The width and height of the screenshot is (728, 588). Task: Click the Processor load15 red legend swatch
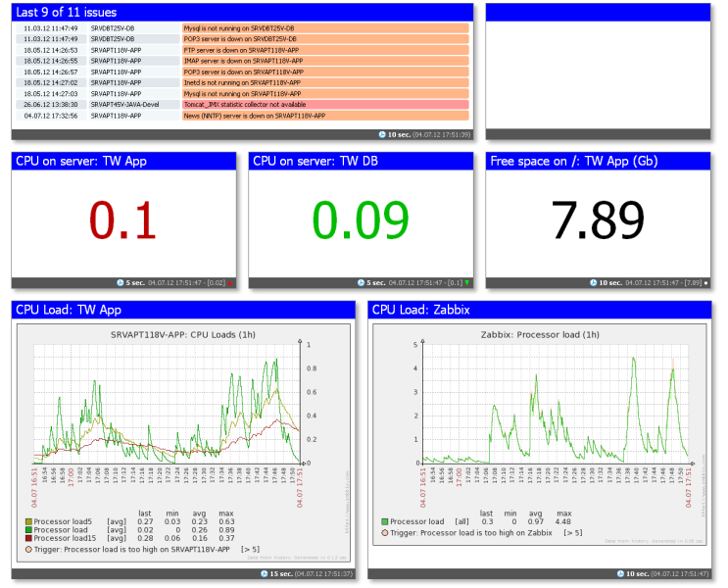tap(28, 538)
